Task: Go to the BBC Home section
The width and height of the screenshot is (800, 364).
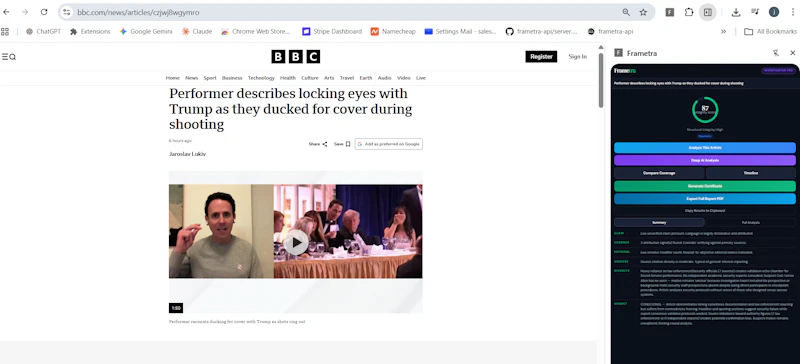Action: pyautogui.click(x=172, y=78)
